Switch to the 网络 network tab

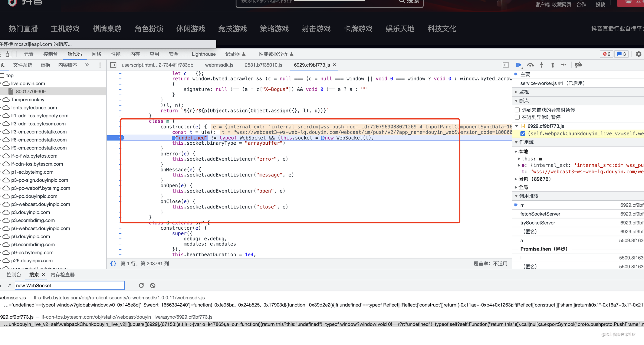click(96, 54)
